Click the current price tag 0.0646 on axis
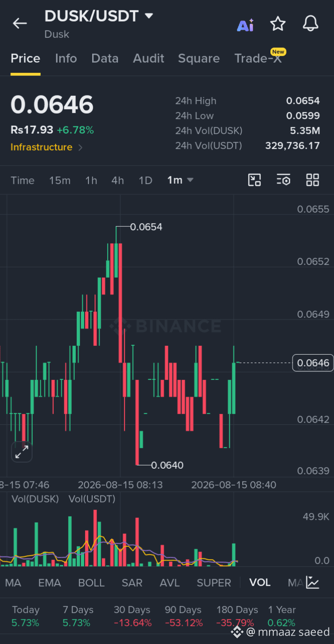Viewport: 334px width, 644px height. coord(313,363)
